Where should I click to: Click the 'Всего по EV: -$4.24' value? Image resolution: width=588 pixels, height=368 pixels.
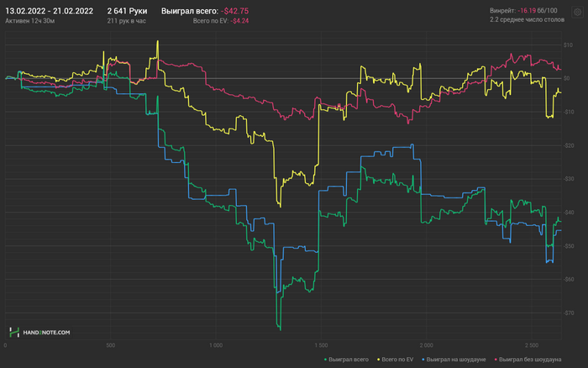tap(220, 21)
